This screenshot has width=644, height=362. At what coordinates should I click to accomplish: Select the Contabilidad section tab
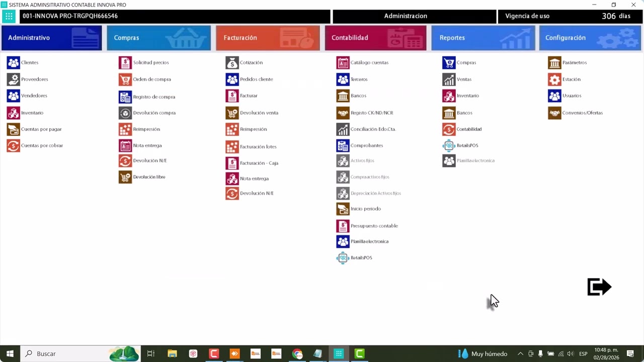pyautogui.click(x=375, y=38)
